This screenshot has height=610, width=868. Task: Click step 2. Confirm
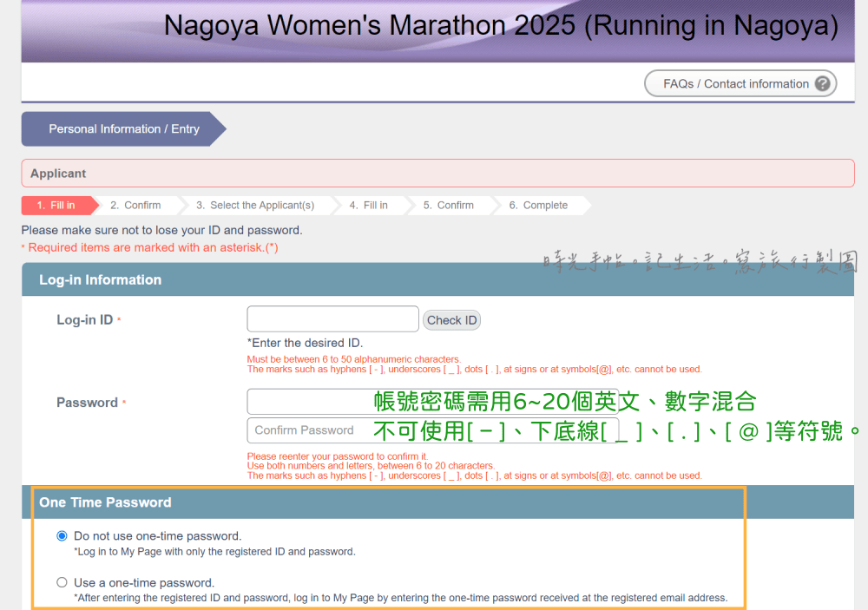click(x=135, y=206)
